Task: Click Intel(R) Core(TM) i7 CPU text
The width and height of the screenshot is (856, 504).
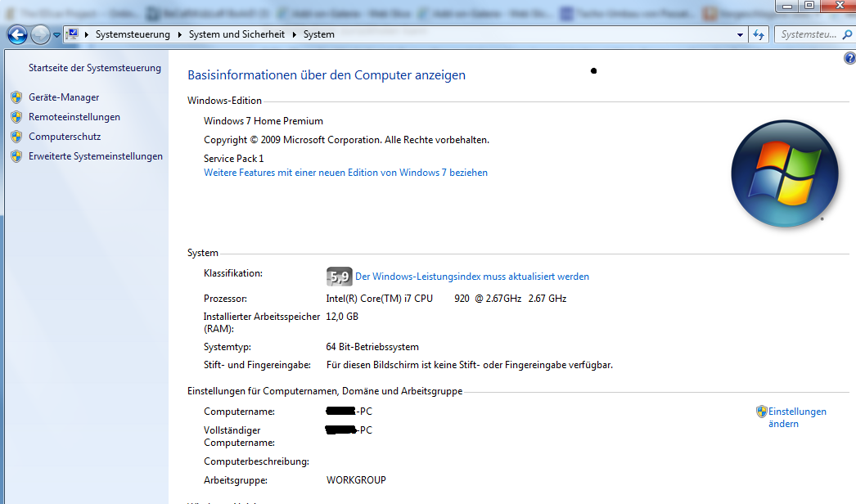Action: click(x=380, y=299)
